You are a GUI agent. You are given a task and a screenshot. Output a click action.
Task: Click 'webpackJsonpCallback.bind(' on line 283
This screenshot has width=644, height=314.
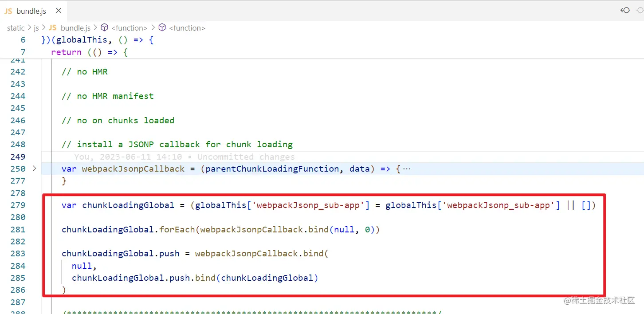coord(261,254)
